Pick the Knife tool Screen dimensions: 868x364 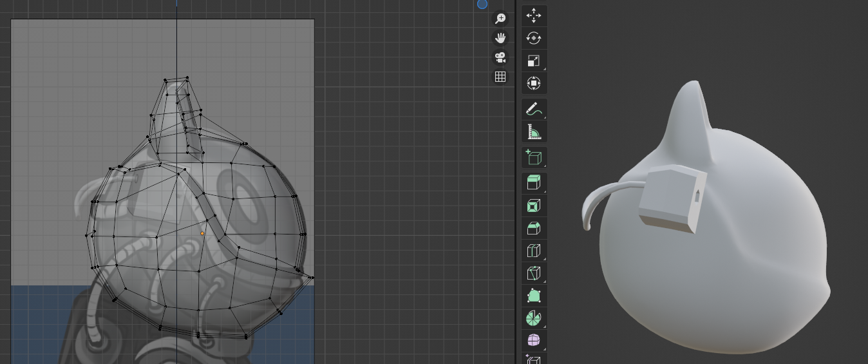click(x=534, y=273)
